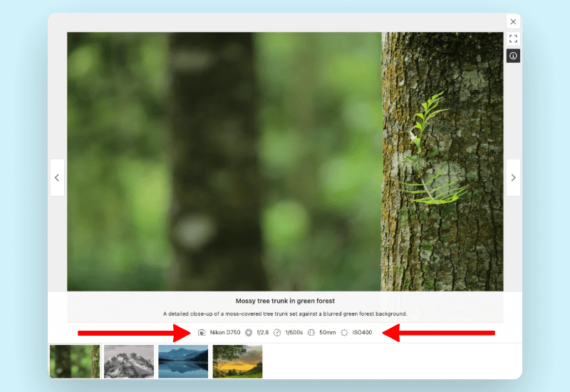Select the mossy tree trunk thumbnail
The image size is (570, 392).
click(75, 361)
